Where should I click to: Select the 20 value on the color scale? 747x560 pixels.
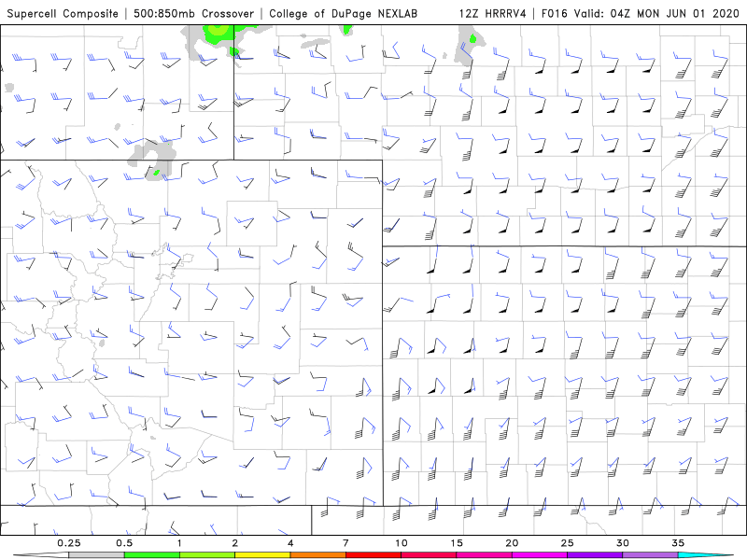click(x=512, y=543)
